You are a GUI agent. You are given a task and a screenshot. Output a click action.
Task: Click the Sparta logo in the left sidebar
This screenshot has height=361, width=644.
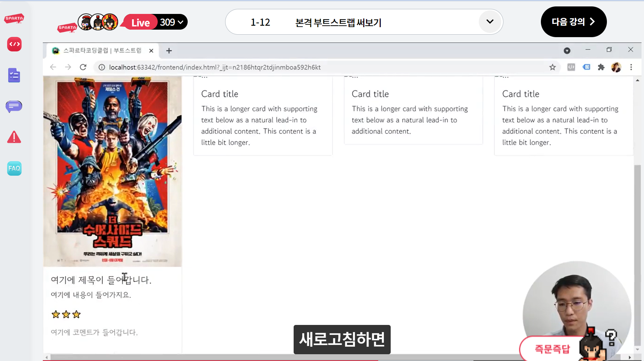[x=14, y=19]
